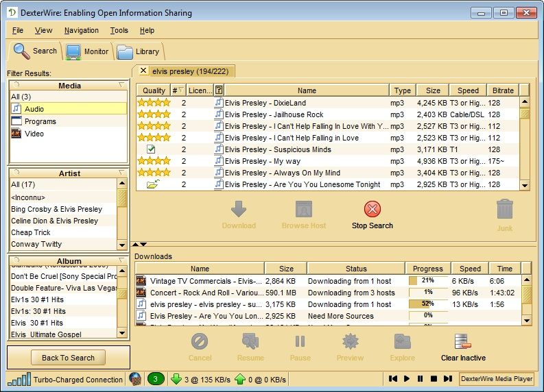
Task: Filter media results by Programs
Action: point(69,121)
